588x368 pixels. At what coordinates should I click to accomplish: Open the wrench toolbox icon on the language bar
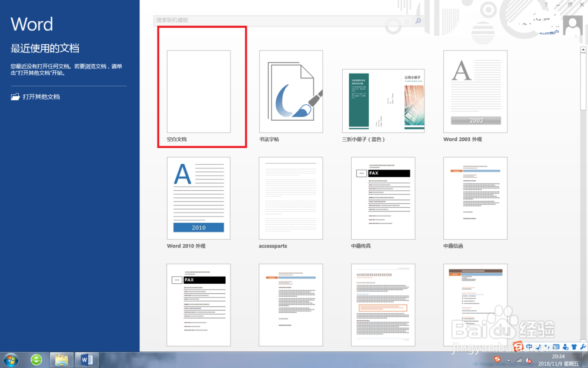[582, 346]
